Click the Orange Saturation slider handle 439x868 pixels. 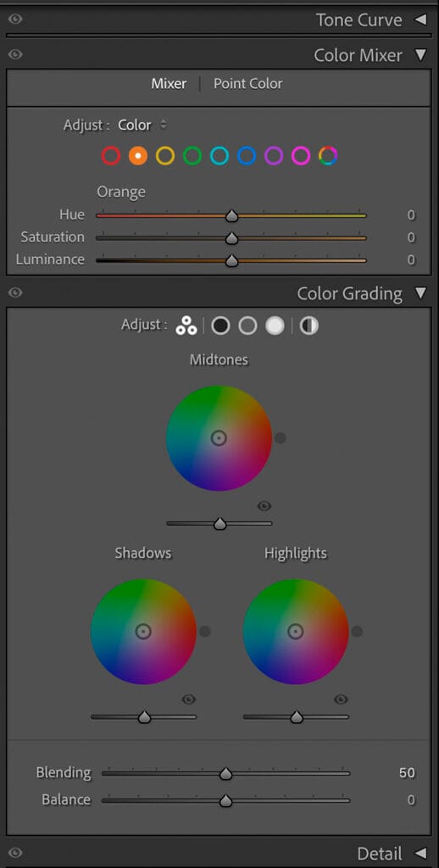pyautogui.click(x=232, y=238)
